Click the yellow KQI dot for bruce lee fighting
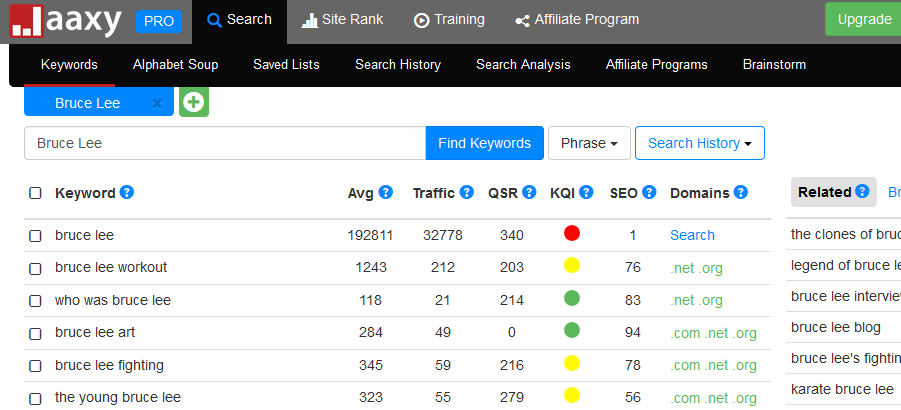This screenshot has width=901, height=410. pos(572,363)
